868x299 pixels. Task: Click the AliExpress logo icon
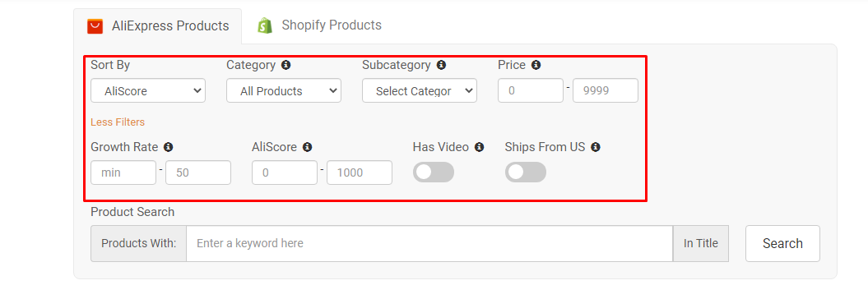pos(95,26)
